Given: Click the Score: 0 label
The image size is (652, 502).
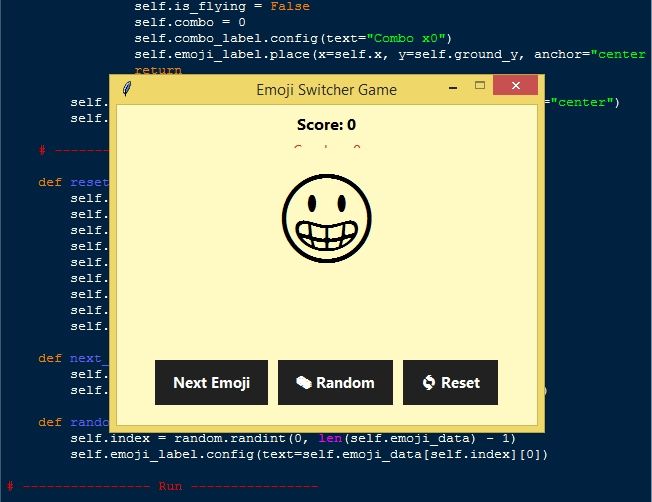Looking at the screenshot, I should pos(326,125).
